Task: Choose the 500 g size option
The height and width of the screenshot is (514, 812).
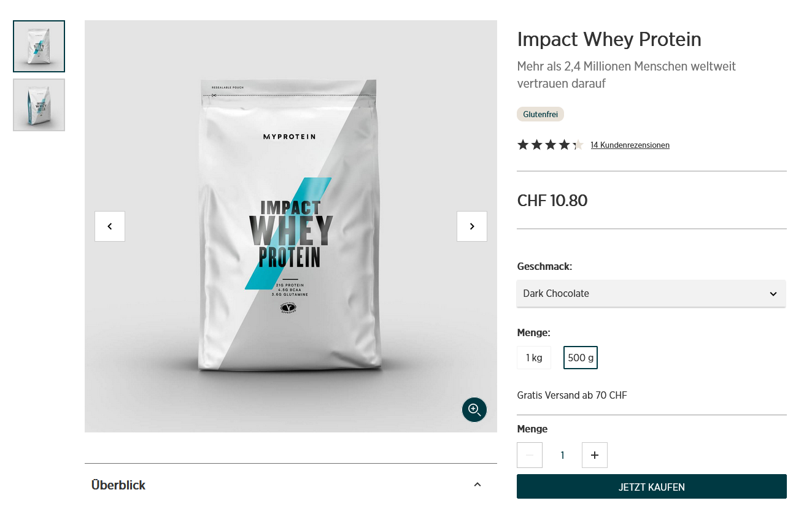Action: [581, 358]
